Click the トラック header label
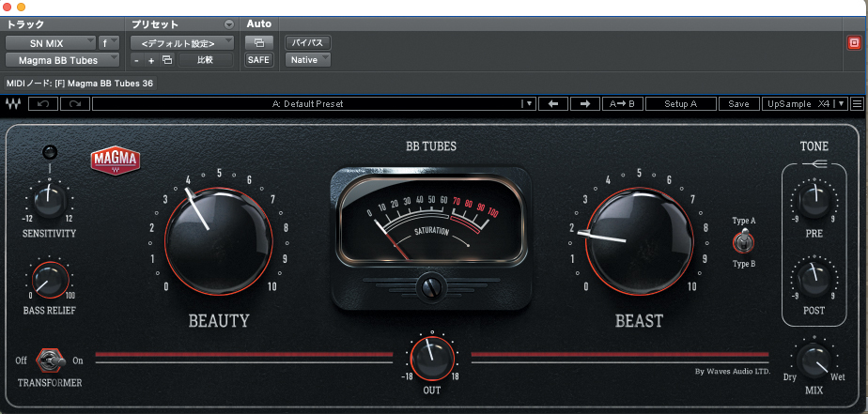This screenshot has width=868, height=414. 25,24
